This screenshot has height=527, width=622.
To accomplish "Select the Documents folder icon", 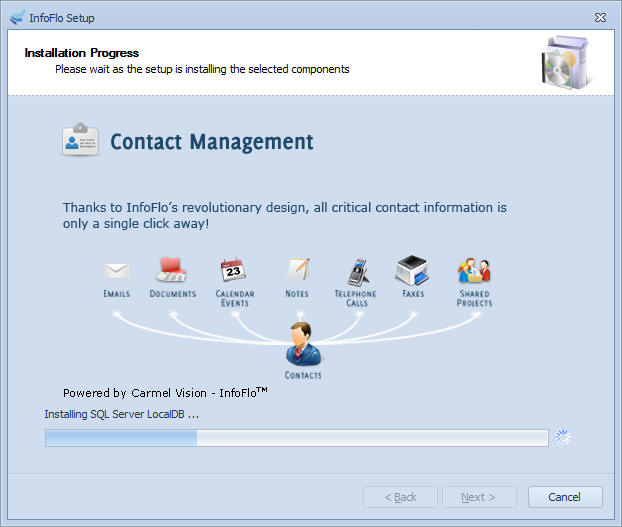I will point(172,270).
